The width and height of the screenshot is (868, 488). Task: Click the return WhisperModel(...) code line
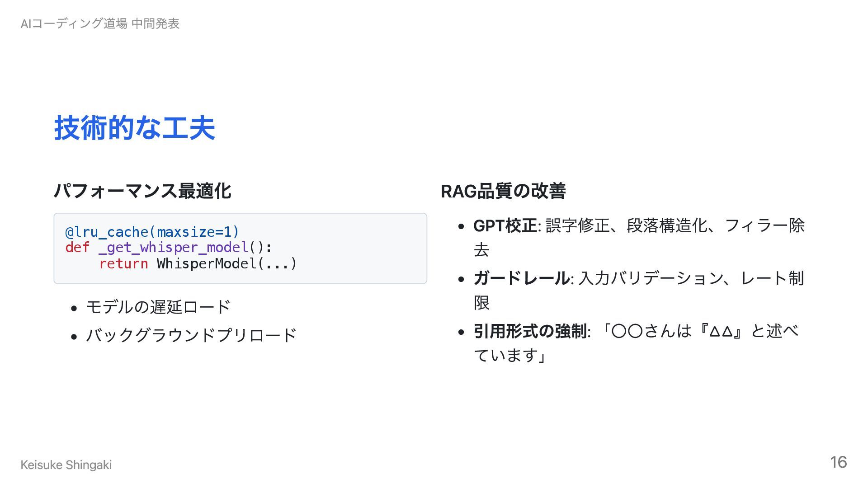(198, 263)
